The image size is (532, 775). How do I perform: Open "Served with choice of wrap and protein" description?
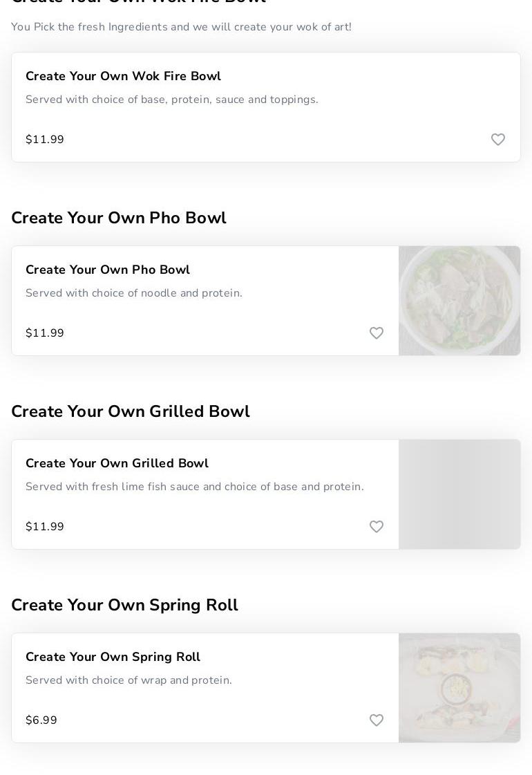(129, 680)
